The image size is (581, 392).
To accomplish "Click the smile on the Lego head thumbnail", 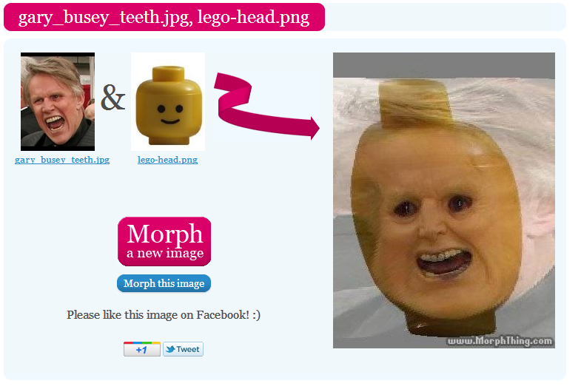I will pos(170,121).
